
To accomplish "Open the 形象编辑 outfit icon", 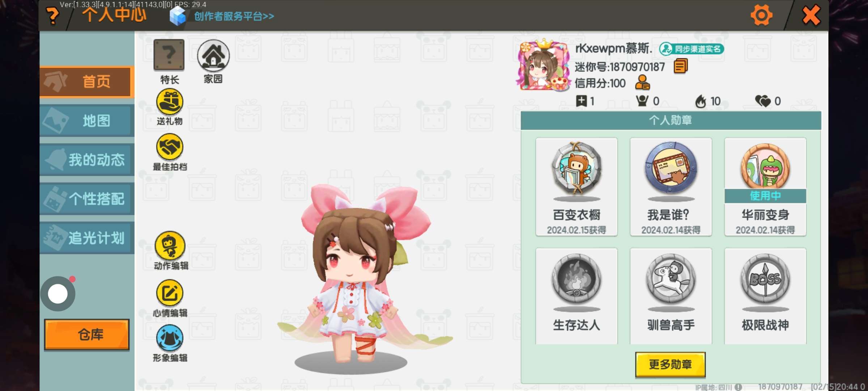I will pyautogui.click(x=170, y=338).
